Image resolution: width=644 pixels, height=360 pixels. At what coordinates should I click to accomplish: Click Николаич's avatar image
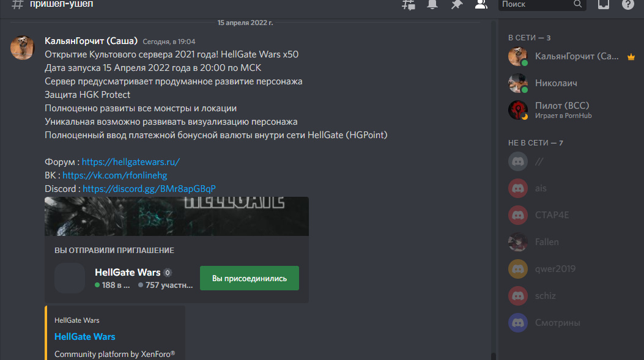518,83
